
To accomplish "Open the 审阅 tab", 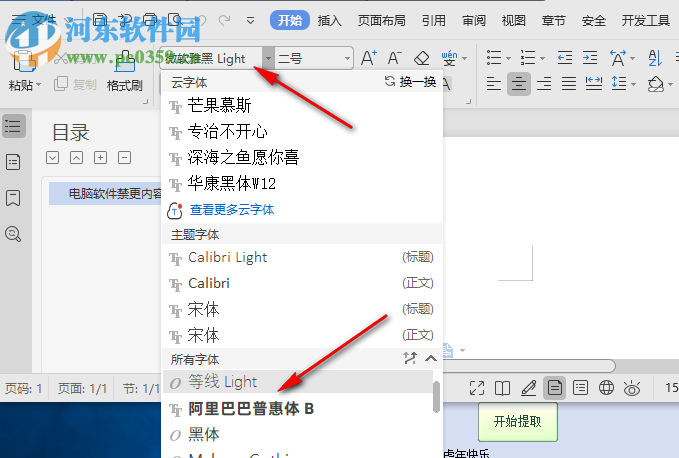I will click(x=474, y=20).
